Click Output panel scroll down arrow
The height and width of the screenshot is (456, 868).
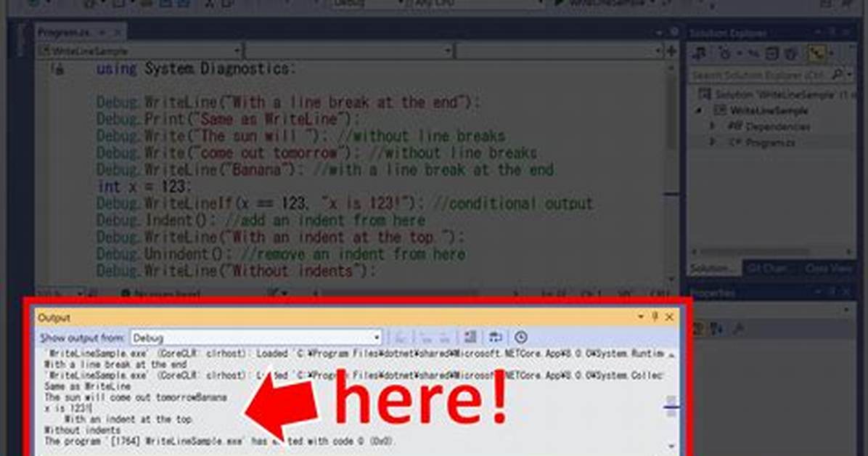[x=671, y=446]
